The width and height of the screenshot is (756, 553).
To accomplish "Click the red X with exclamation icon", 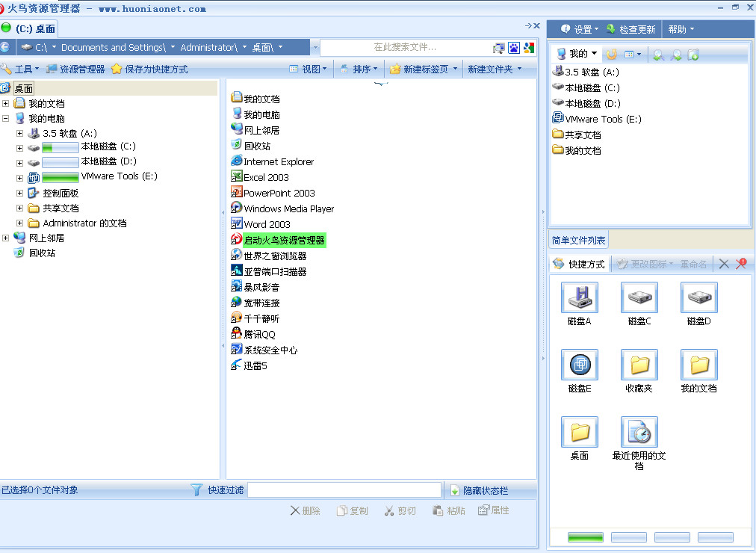I will pyautogui.click(x=741, y=263).
